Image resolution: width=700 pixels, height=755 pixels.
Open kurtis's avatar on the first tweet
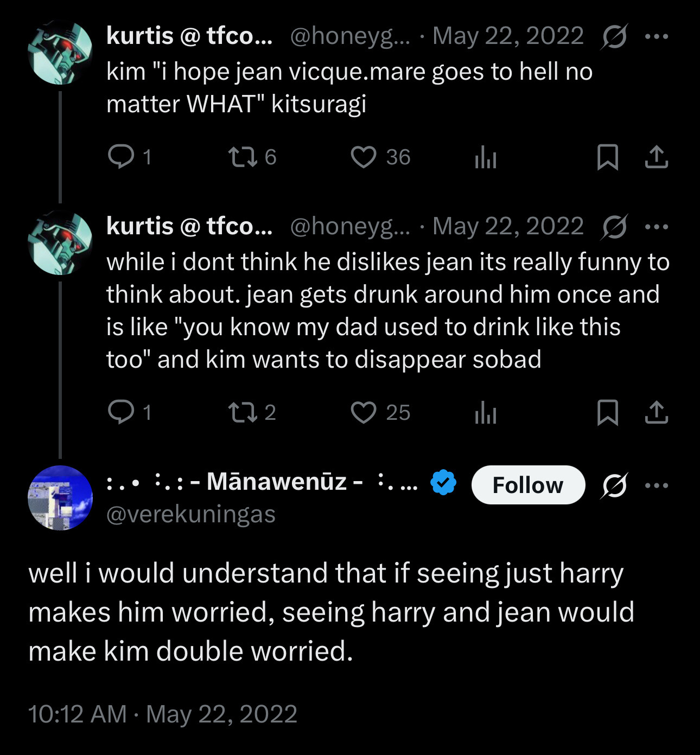click(60, 53)
